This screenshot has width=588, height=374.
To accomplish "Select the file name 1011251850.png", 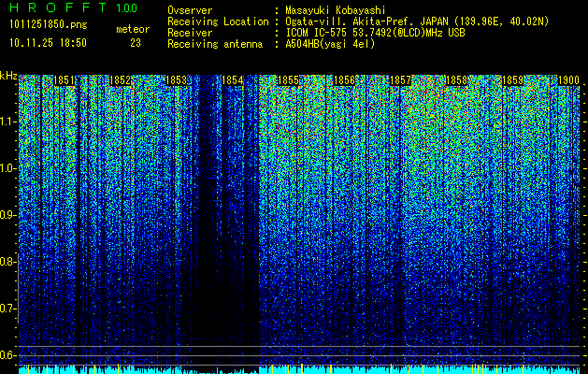I will pyautogui.click(x=49, y=25).
